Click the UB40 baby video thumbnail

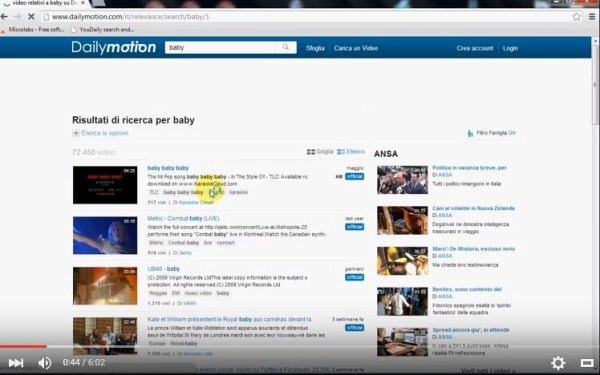[x=105, y=286]
